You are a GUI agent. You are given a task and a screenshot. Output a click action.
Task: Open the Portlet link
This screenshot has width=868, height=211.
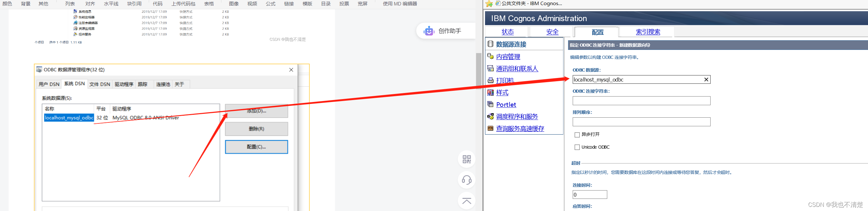pyautogui.click(x=506, y=105)
